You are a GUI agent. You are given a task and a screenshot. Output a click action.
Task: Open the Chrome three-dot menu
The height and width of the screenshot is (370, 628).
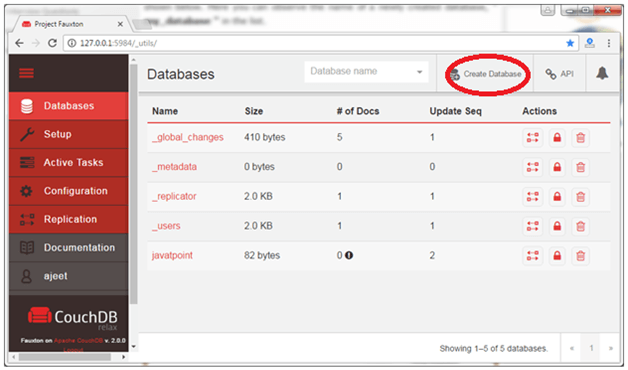[609, 43]
